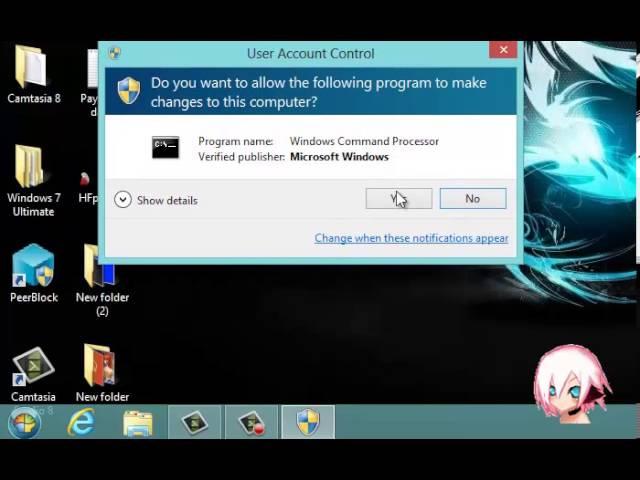Click the Command Processor program icon
Screen dimensions: 640x480
[165, 148]
